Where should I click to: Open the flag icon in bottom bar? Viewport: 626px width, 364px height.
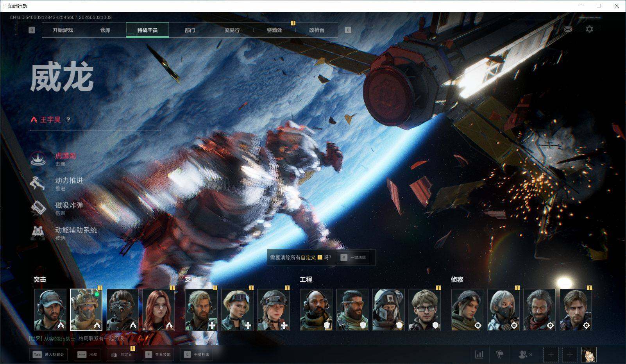point(500,355)
